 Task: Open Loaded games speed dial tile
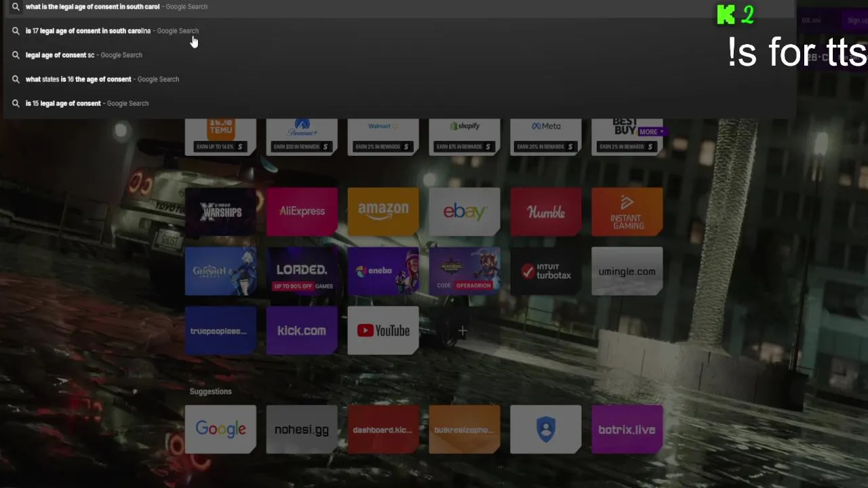[x=302, y=271]
